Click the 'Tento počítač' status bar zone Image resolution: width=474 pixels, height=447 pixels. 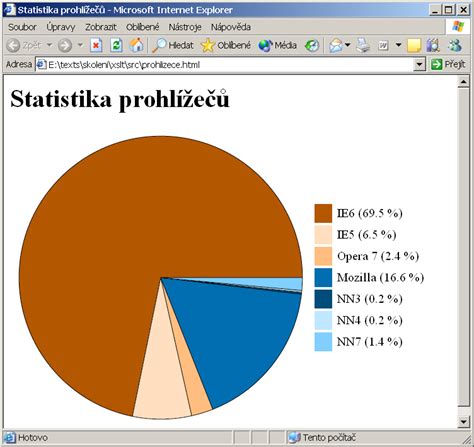(x=329, y=437)
